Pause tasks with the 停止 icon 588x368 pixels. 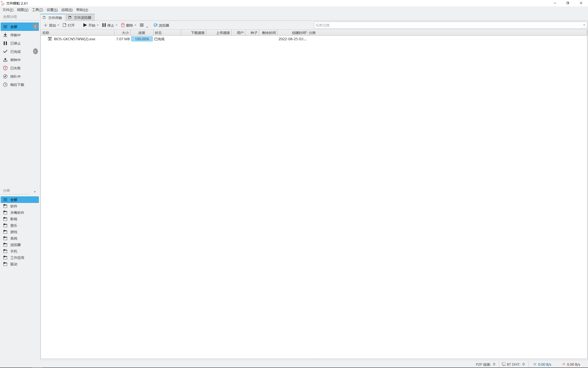(104, 25)
